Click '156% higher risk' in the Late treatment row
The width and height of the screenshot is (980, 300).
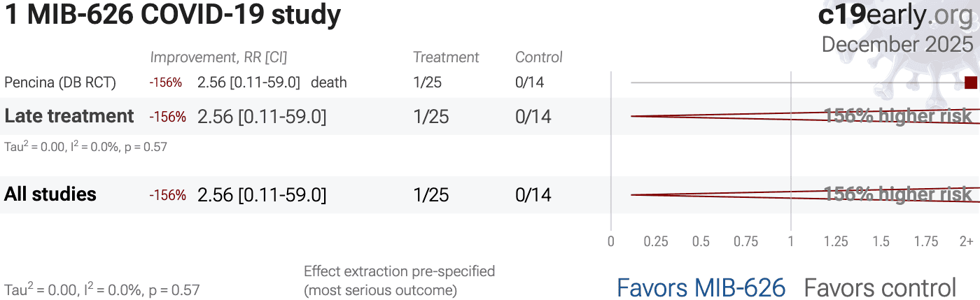pos(898,116)
